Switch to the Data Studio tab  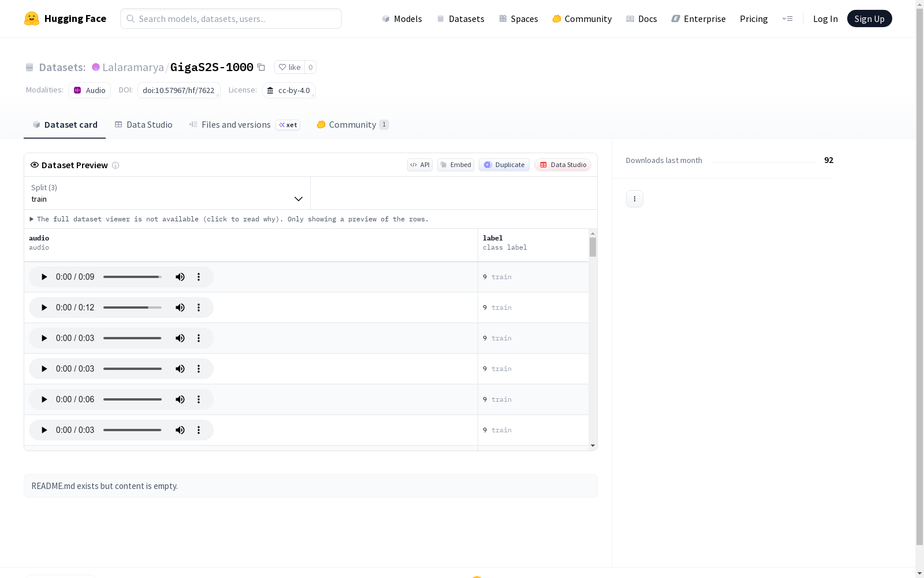(143, 125)
